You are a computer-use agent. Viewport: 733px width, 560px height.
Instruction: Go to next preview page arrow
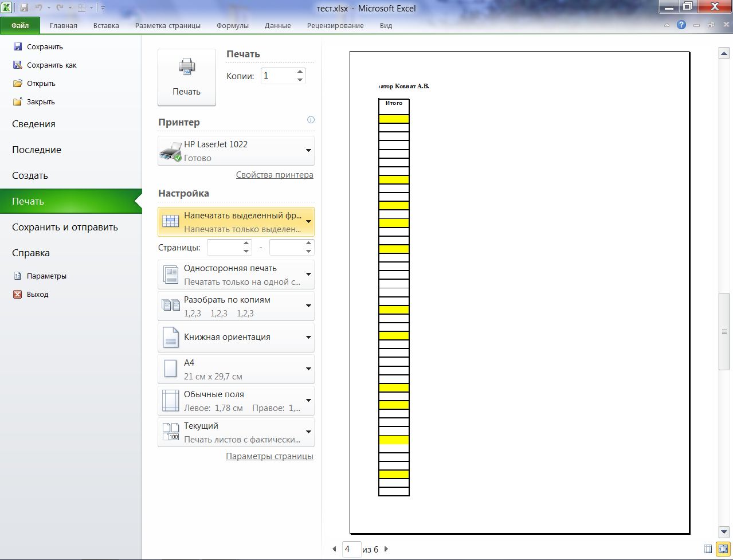coord(386,549)
